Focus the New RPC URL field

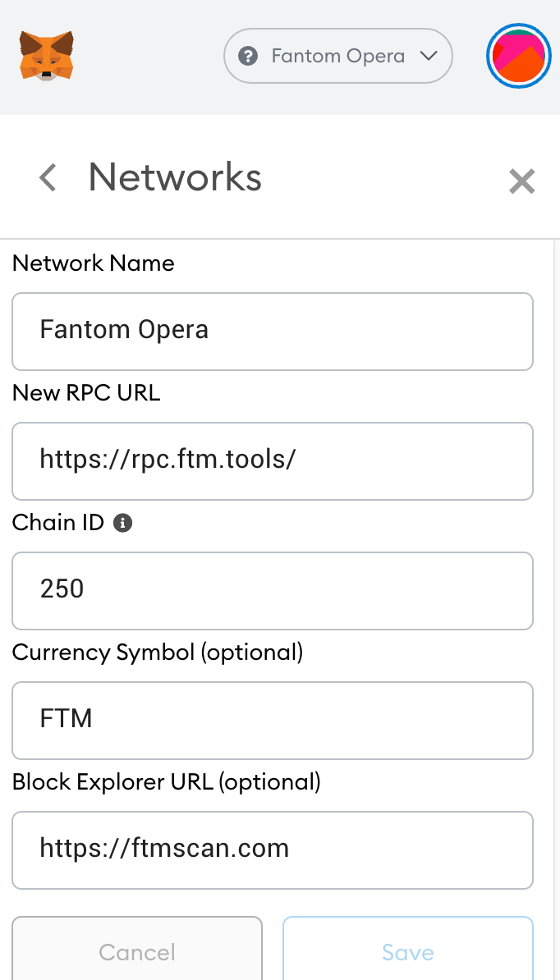click(x=273, y=460)
